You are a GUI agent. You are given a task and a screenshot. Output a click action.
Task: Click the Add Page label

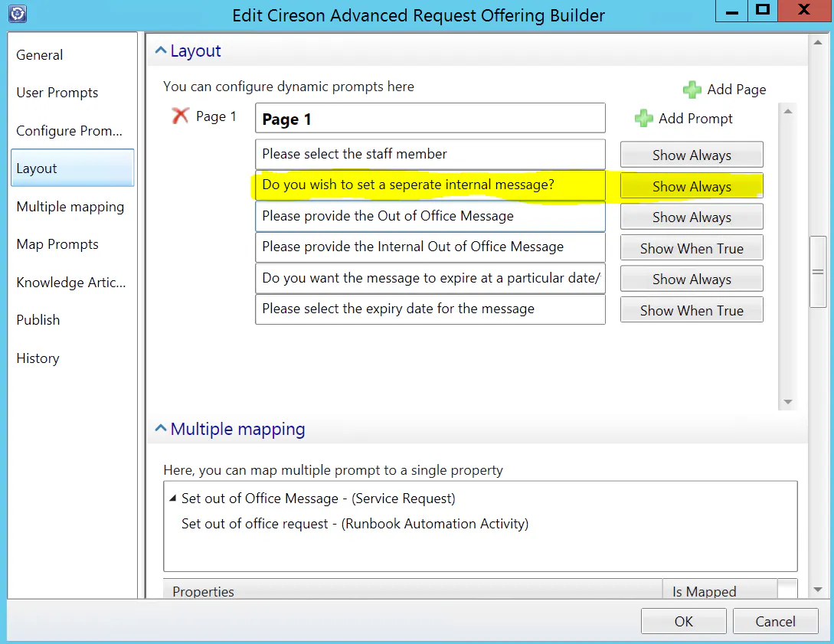coord(737,90)
